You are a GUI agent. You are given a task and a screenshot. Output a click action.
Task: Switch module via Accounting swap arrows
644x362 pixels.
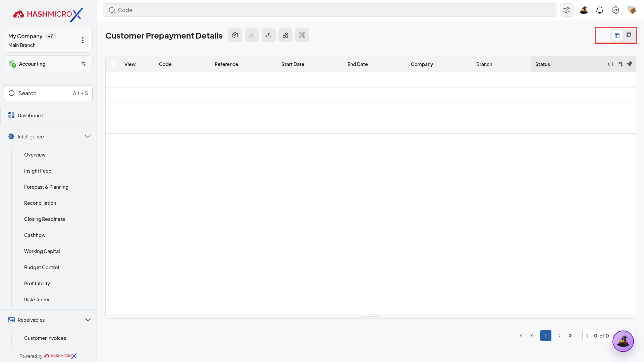pyautogui.click(x=84, y=64)
